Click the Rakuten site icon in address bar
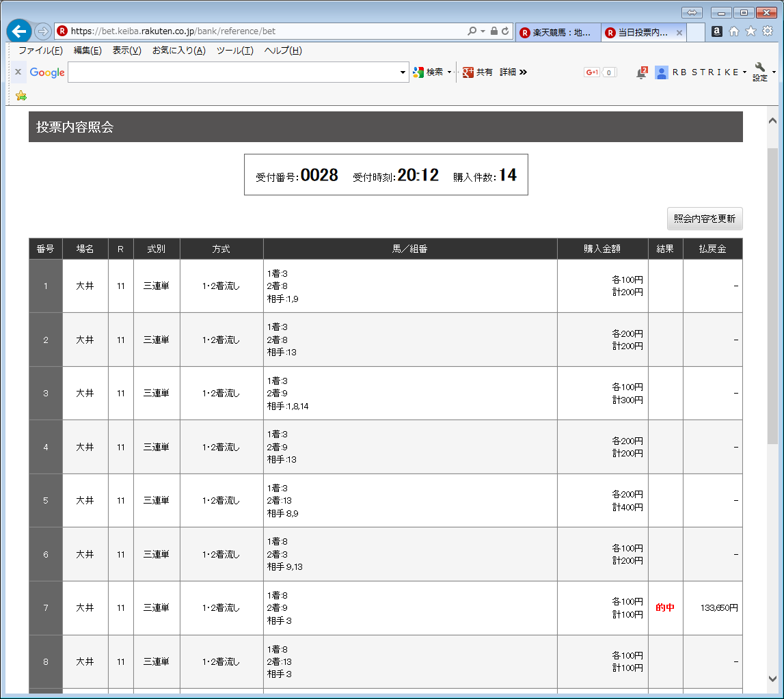This screenshot has height=699, width=784. pos(62,31)
